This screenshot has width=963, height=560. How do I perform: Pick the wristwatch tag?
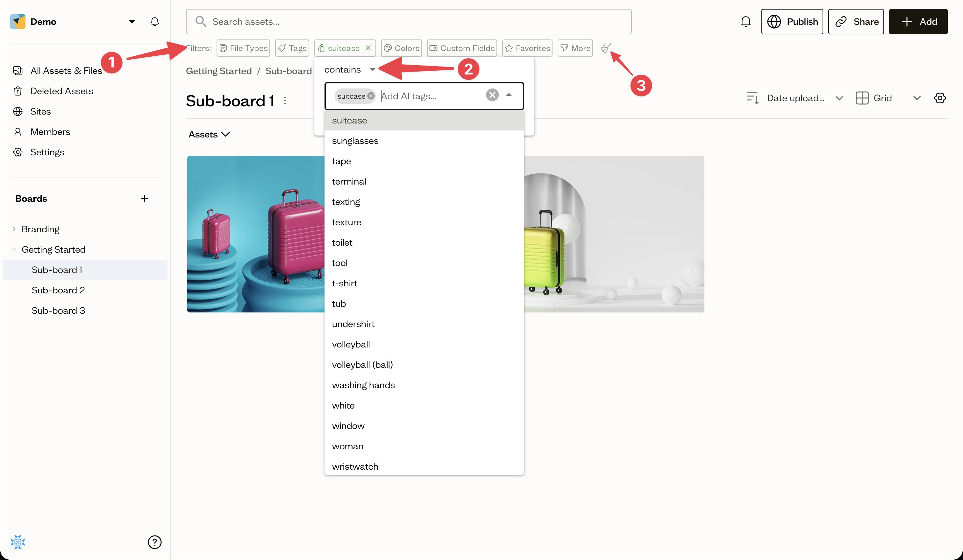click(424, 466)
